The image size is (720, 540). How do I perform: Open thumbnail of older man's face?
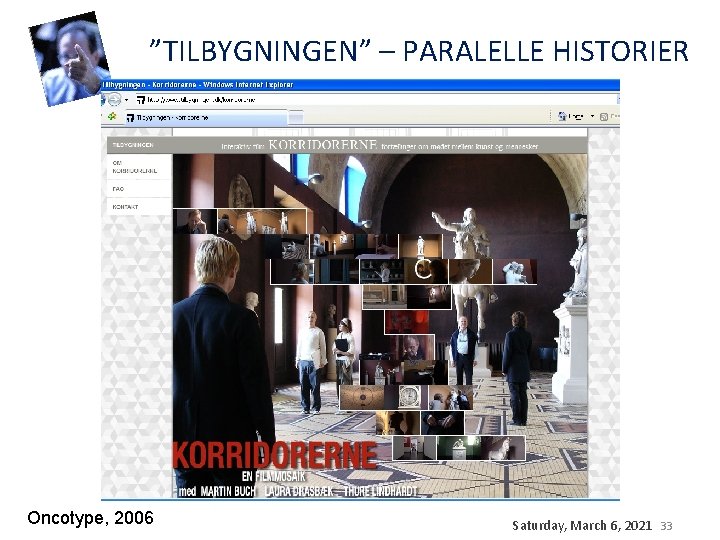pyautogui.click(x=412, y=348)
